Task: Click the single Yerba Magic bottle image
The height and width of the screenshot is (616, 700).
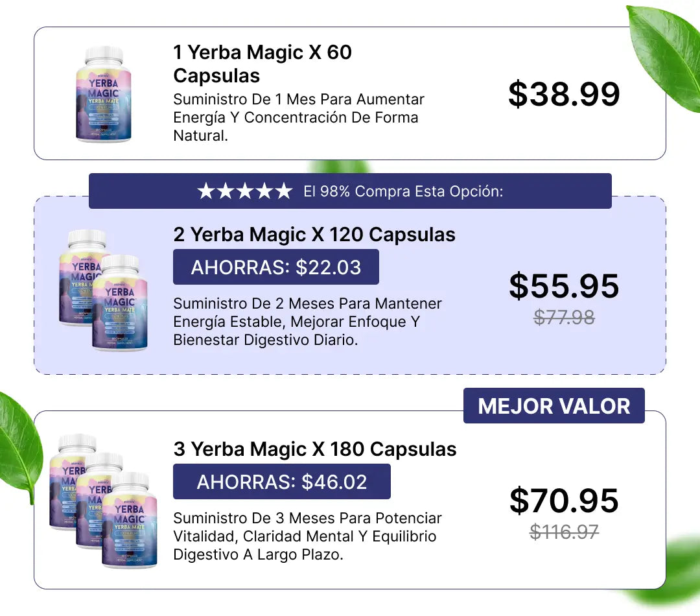Action: click(104, 94)
